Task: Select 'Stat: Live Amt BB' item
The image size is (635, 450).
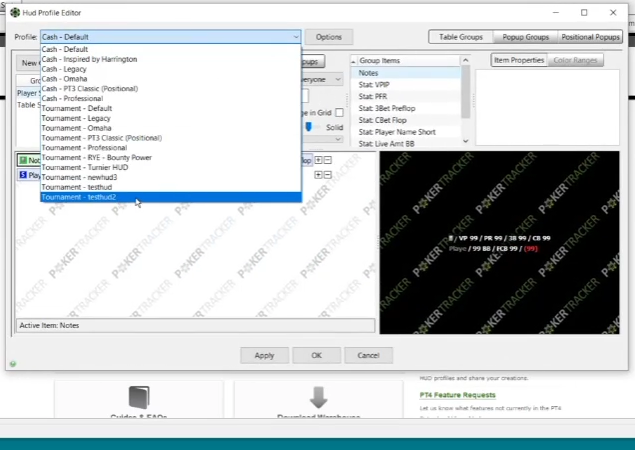Action: pos(406,143)
